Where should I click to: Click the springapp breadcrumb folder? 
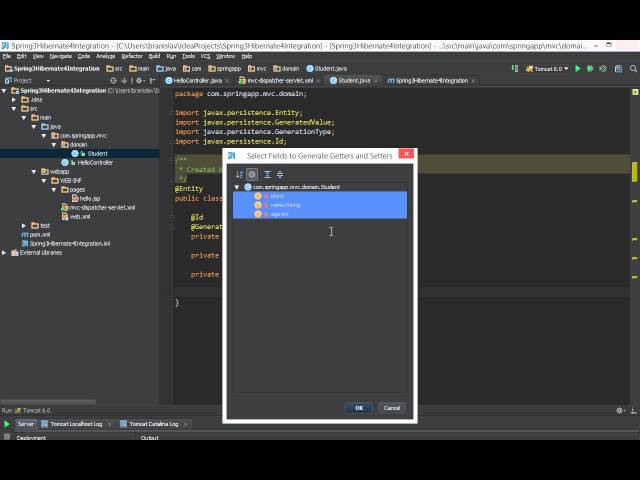(224, 69)
